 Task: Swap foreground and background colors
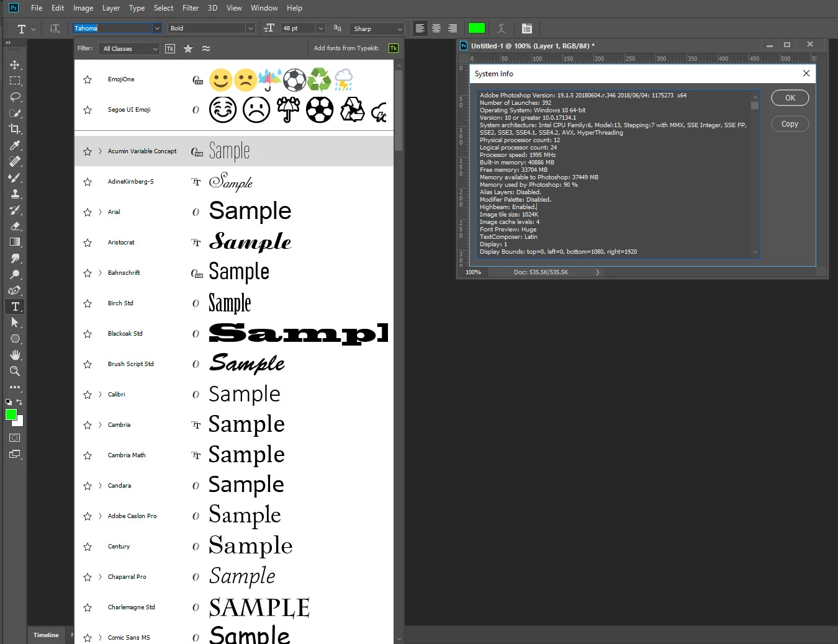point(19,402)
